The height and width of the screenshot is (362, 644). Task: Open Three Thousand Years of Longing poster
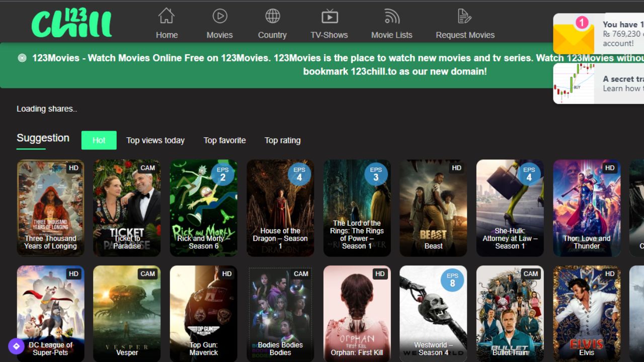click(50, 208)
